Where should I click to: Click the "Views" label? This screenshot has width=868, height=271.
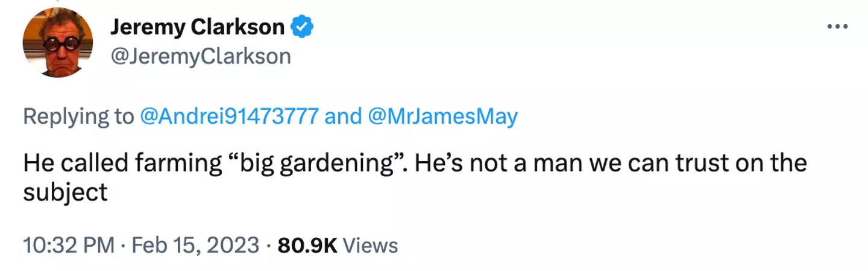click(x=371, y=246)
